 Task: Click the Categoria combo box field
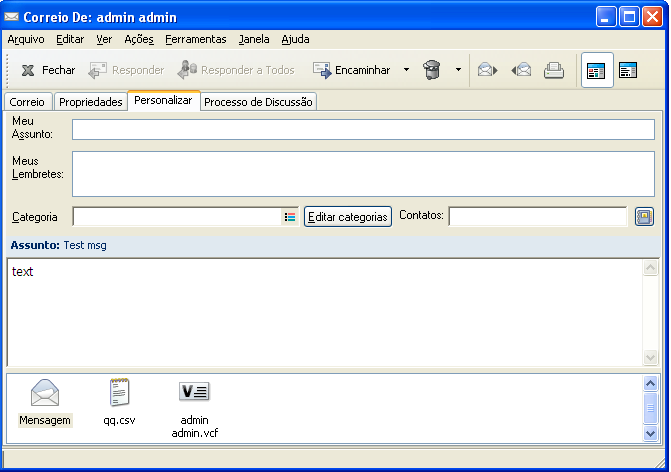tap(186, 217)
